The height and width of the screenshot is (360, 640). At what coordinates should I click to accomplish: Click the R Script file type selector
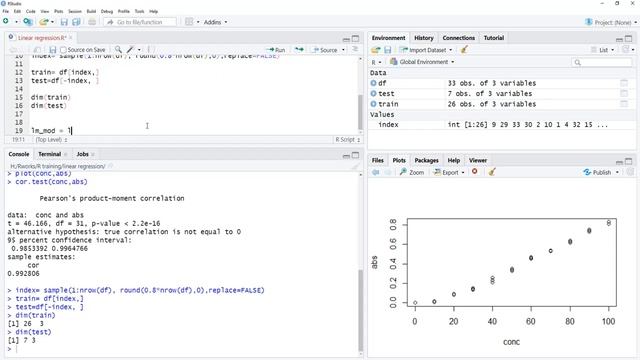347,140
